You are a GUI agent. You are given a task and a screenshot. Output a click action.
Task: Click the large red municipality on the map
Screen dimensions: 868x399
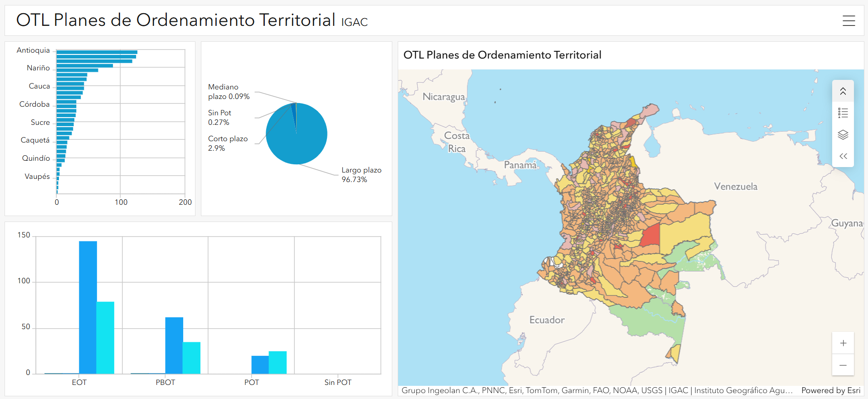click(651, 235)
